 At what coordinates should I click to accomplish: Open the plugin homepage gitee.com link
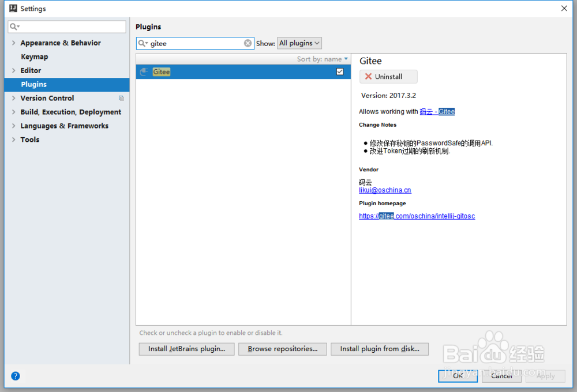pyautogui.click(x=417, y=216)
